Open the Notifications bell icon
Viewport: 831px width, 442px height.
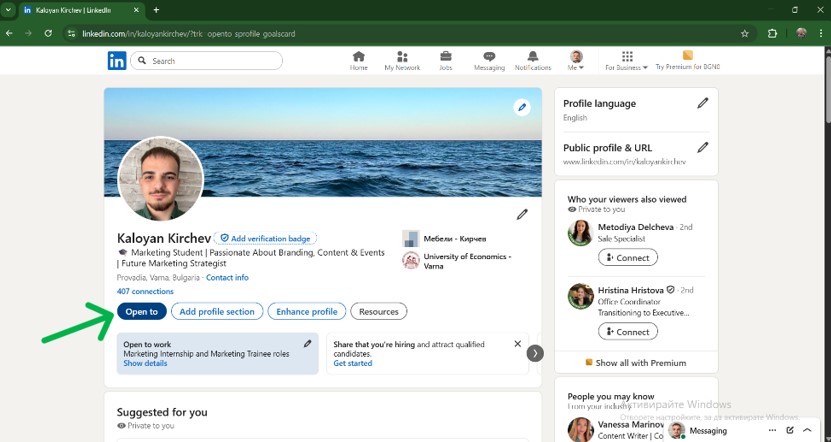pos(533,61)
